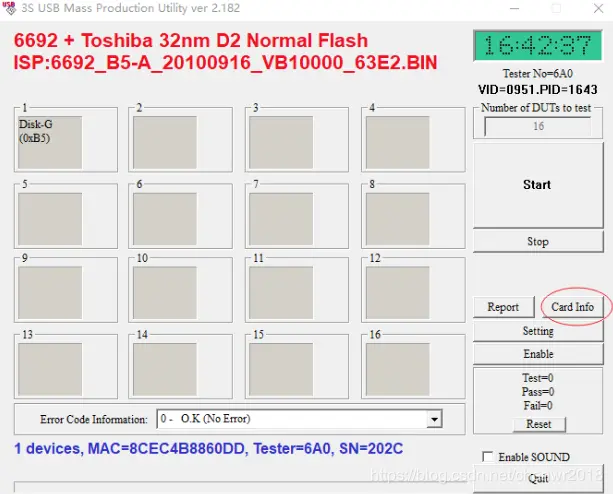Open the Setting dialog

click(538, 331)
